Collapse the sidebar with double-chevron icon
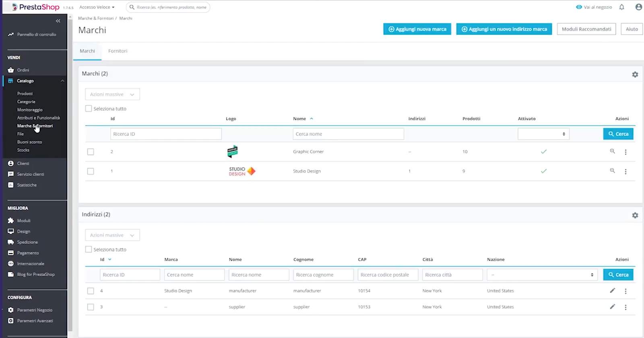 (x=58, y=21)
